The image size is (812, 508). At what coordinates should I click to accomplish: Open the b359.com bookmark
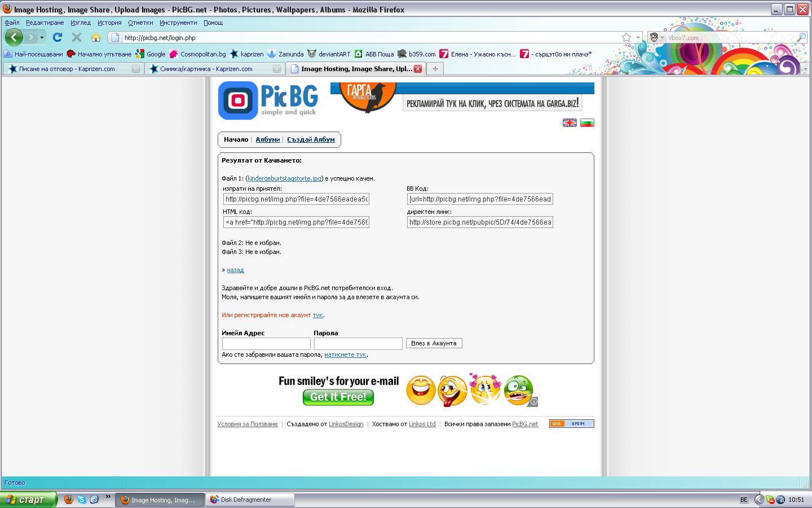pyautogui.click(x=416, y=54)
